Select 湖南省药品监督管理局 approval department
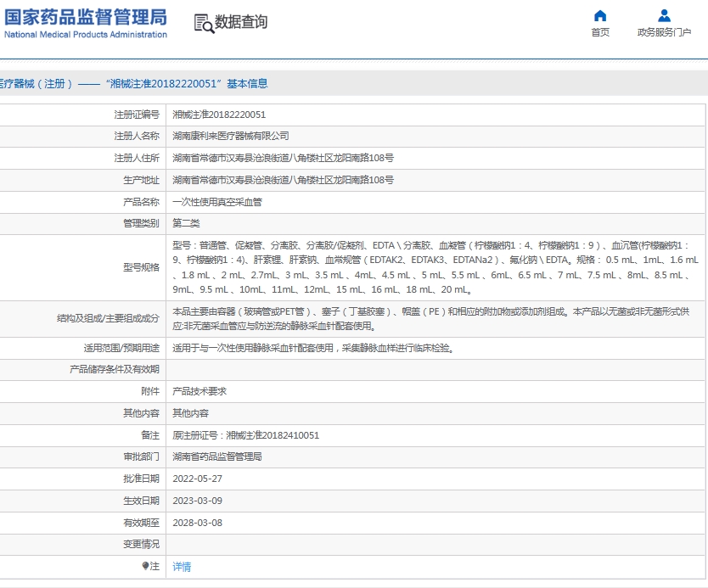Image resolution: width=708 pixels, height=588 pixels. tap(216, 456)
